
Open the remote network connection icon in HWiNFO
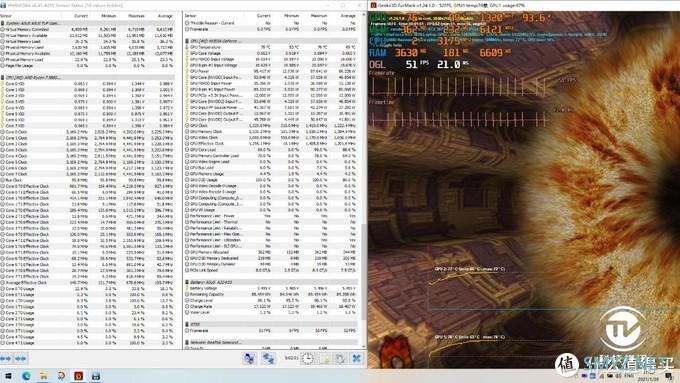point(249,358)
